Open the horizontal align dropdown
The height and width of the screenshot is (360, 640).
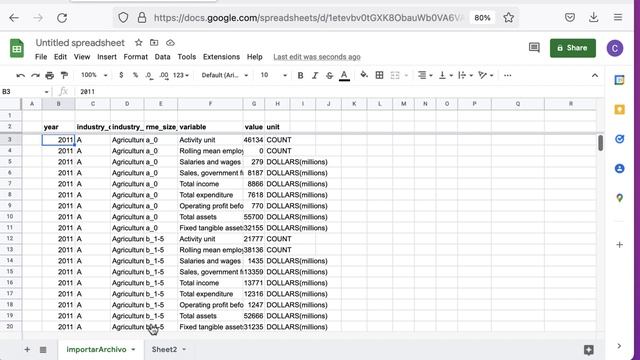click(x=425, y=75)
